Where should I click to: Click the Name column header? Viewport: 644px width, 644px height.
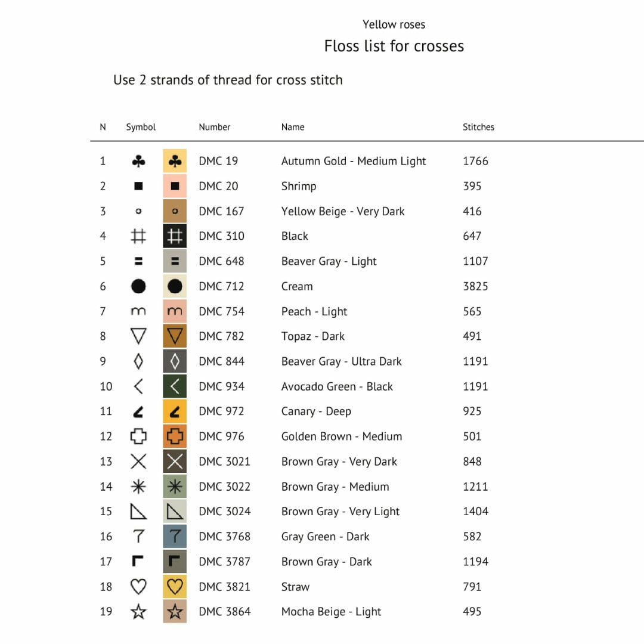click(x=293, y=127)
